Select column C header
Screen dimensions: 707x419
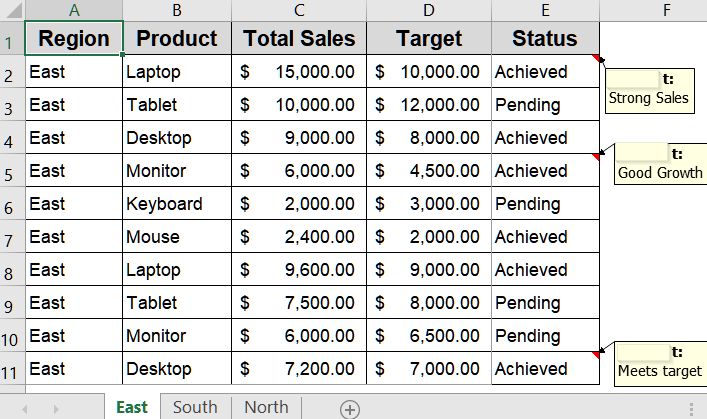pyautogui.click(x=299, y=10)
